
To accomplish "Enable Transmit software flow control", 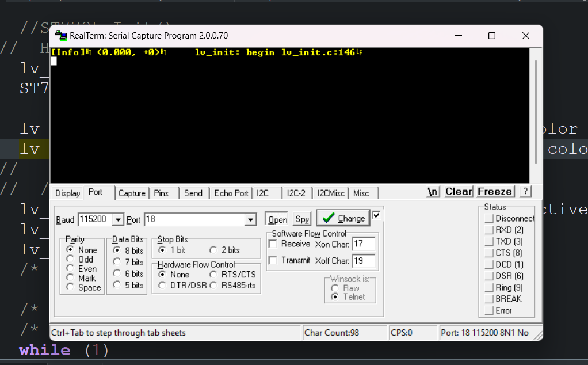I will pyautogui.click(x=273, y=260).
